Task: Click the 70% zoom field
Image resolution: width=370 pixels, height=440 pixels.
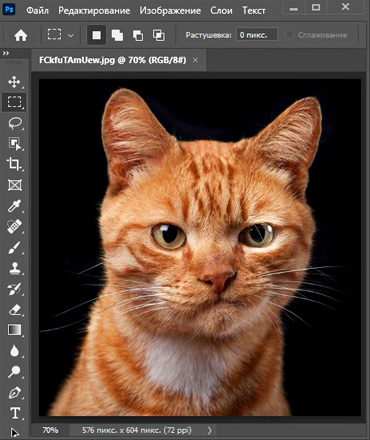Action: point(50,430)
